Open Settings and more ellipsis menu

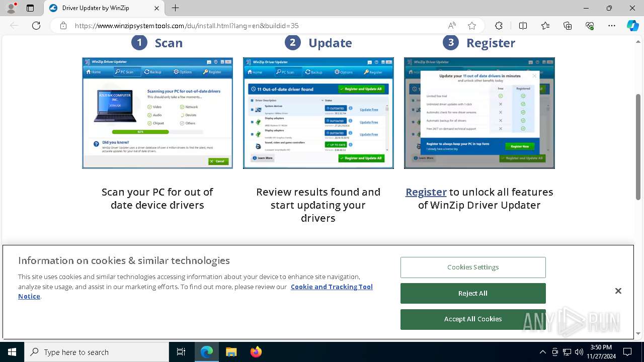612,26
